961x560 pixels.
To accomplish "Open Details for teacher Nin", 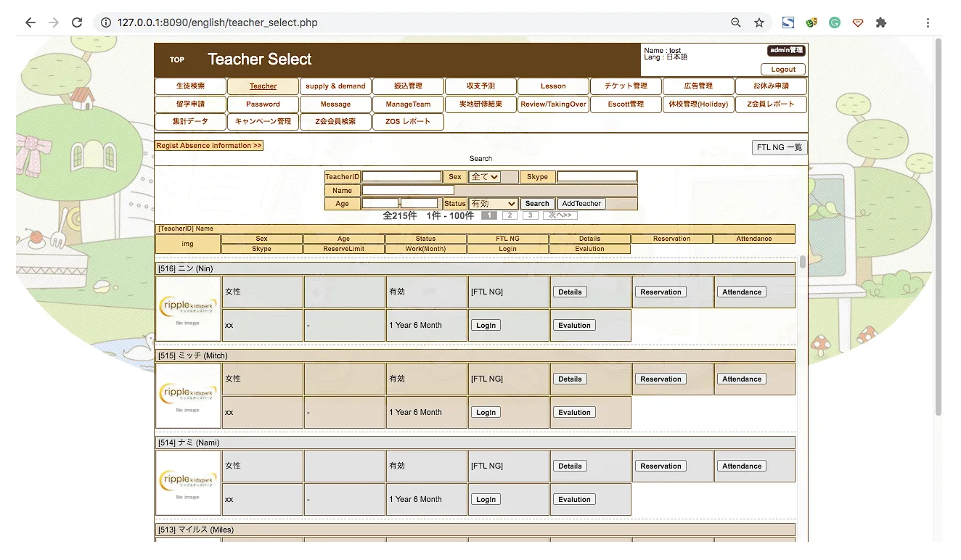I will (x=570, y=292).
